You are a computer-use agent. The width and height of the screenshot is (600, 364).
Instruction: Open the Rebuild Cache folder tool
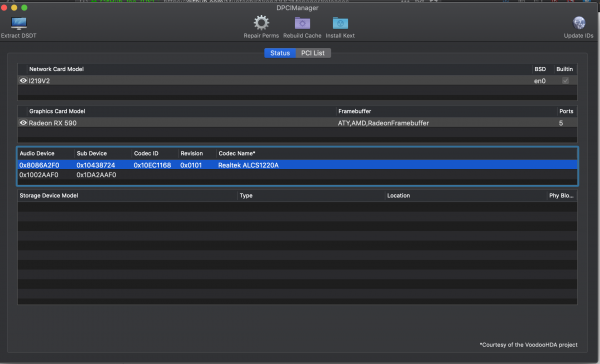302,23
